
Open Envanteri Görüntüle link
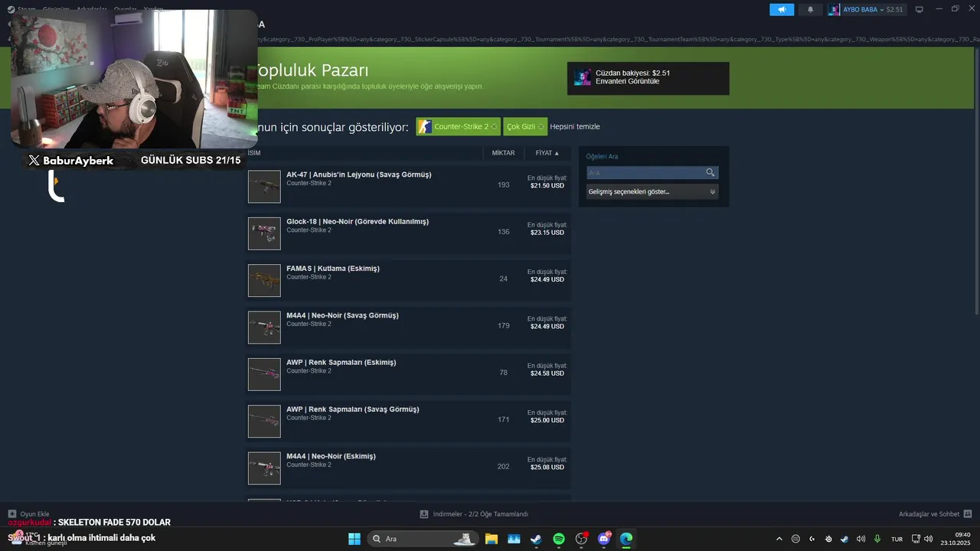627,81
